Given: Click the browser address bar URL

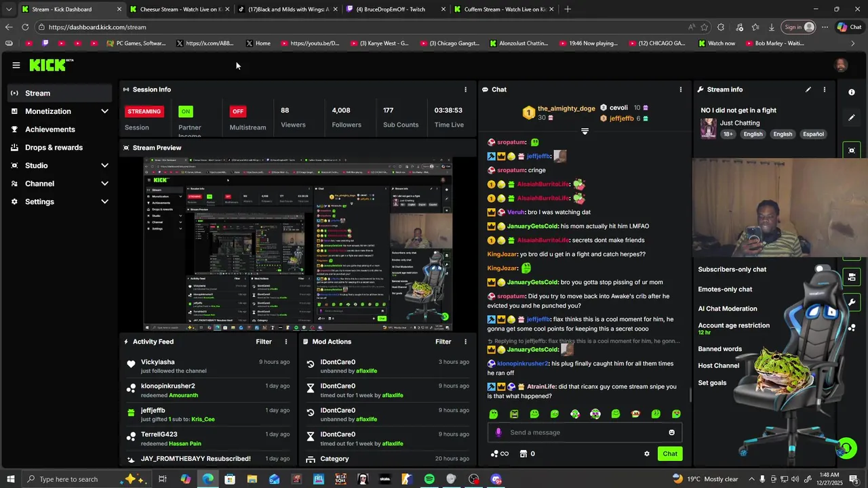Looking at the screenshot, I should (x=97, y=27).
